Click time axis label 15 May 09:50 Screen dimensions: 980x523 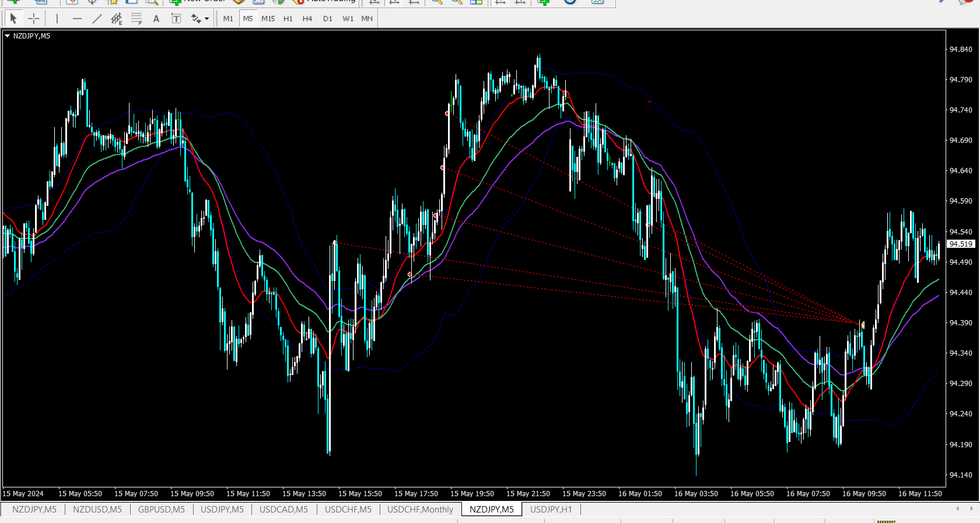(x=192, y=494)
